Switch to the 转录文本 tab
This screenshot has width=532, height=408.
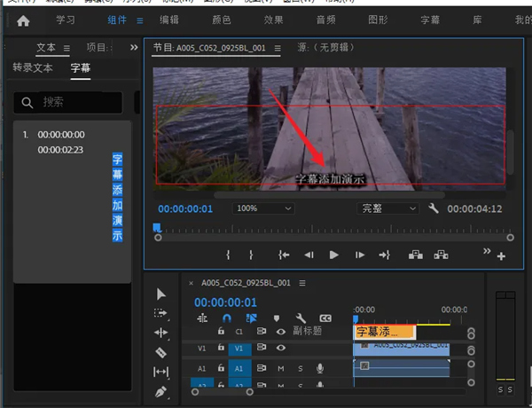[33, 67]
